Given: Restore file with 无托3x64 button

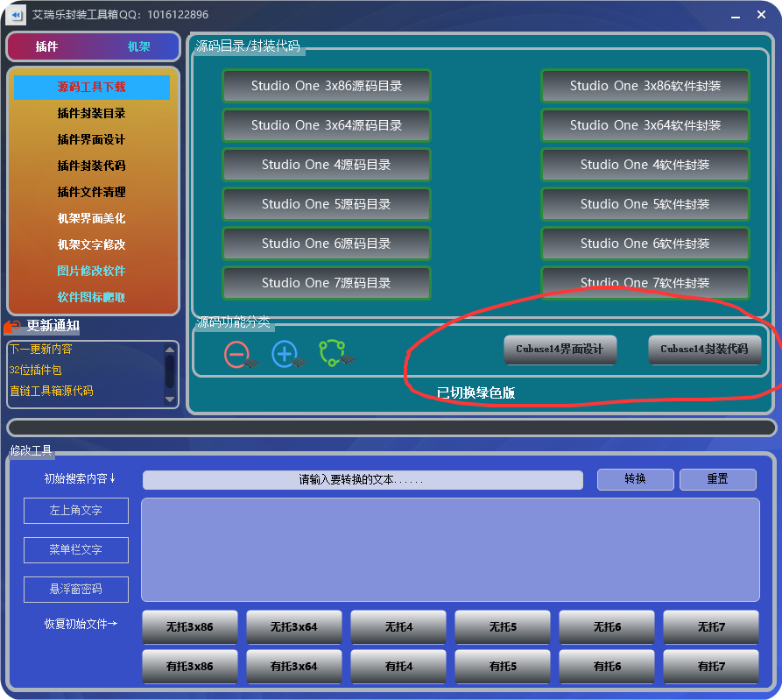Looking at the screenshot, I should point(293,627).
